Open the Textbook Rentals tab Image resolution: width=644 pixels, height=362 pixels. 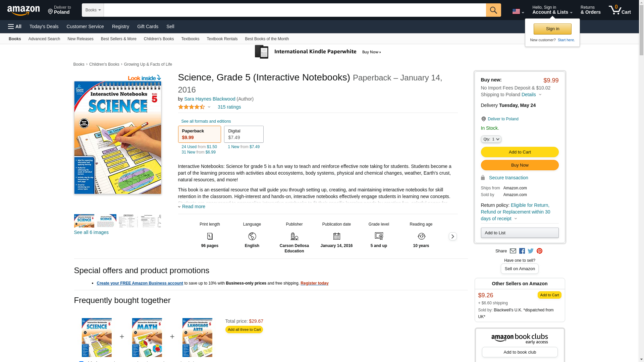[x=222, y=39]
